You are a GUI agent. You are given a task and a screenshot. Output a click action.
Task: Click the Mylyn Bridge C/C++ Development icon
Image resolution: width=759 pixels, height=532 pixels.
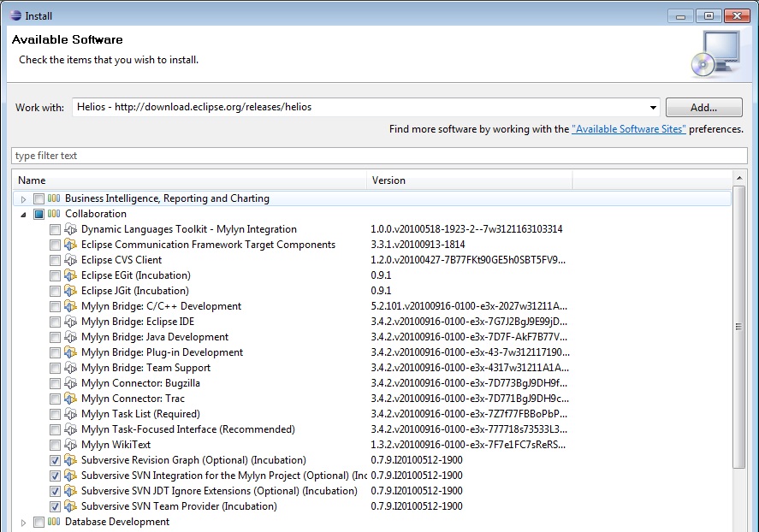click(70, 306)
